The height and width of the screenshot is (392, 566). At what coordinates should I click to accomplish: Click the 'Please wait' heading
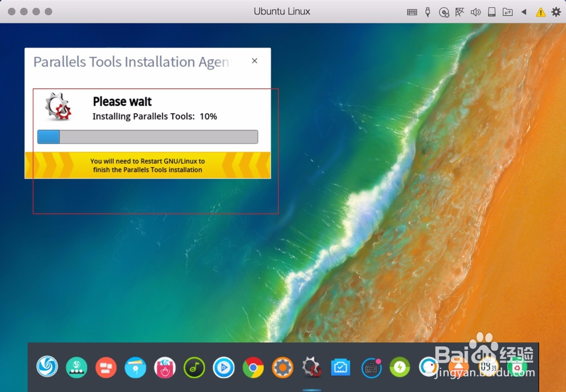122,101
